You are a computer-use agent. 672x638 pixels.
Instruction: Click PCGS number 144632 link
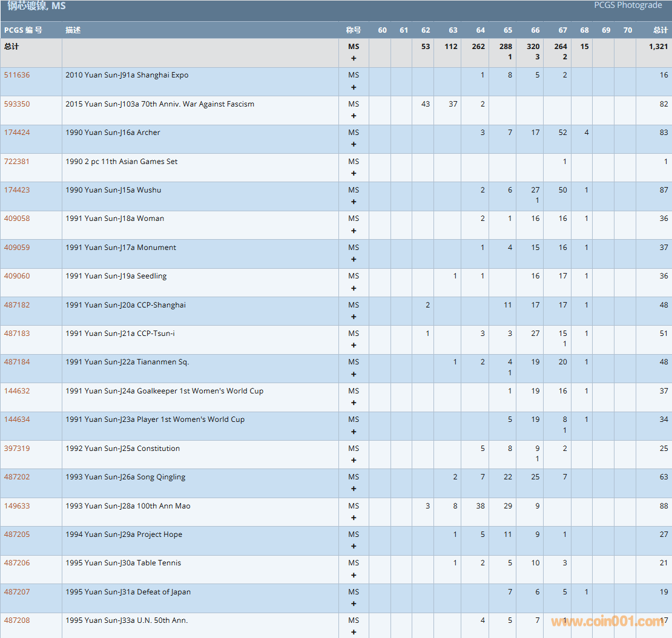click(17, 391)
